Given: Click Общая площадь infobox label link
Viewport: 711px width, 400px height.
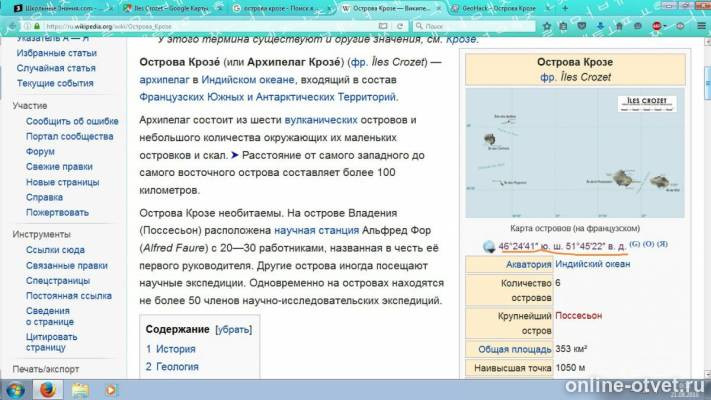Looking at the screenshot, I should point(515,349).
